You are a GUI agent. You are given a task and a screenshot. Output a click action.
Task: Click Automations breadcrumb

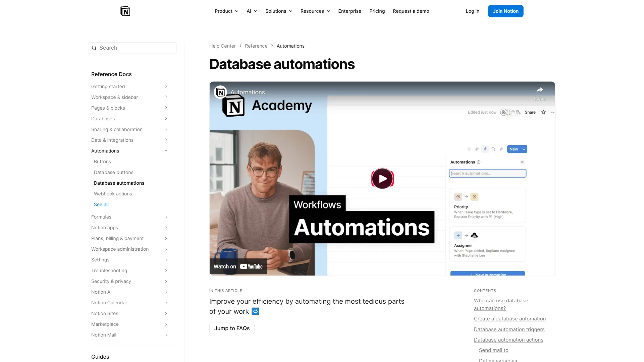[x=290, y=46]
